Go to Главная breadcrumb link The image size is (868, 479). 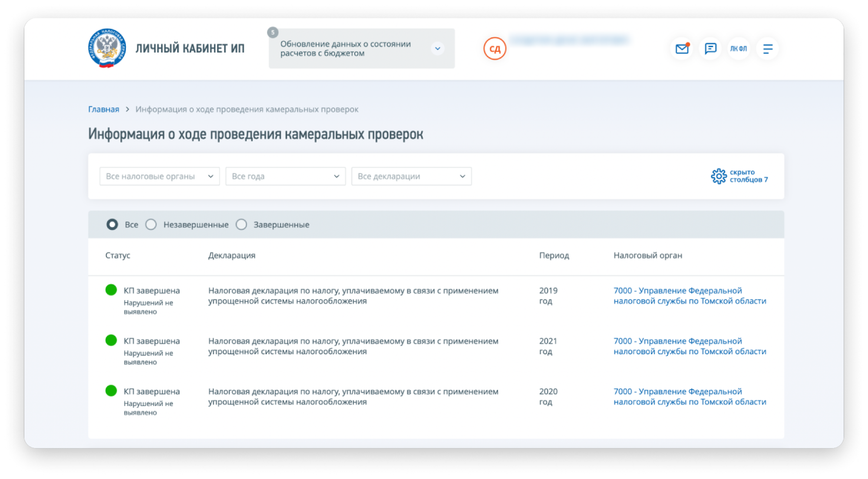click(103, 109)
